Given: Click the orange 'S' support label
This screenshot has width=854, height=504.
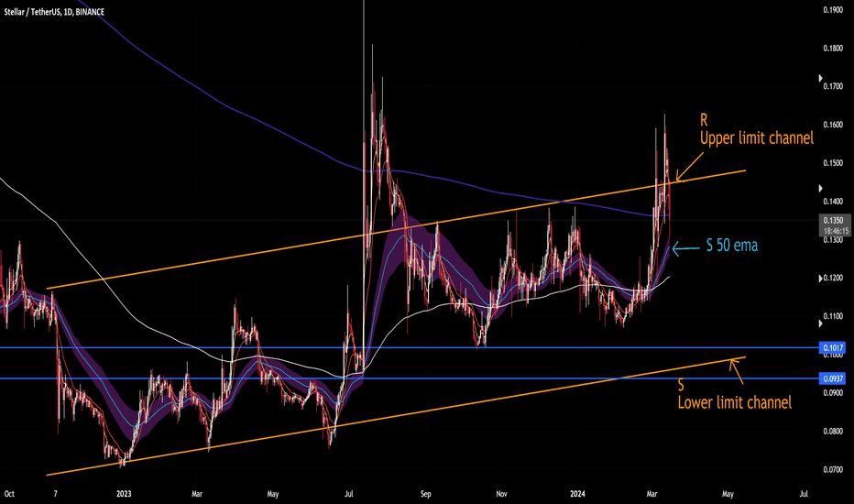Looking at the screenshot, I should click(x=681, y=385).
